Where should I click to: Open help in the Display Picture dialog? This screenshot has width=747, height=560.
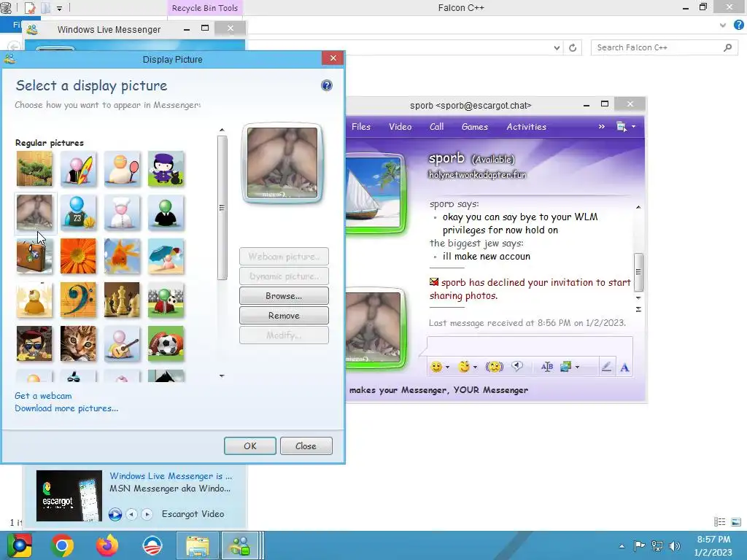point(326,86)
